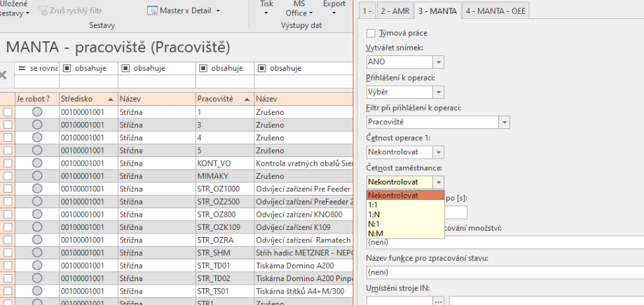Open the 4 - MANTA - OEE tab
644x305 pixels.
(x=496, y=10)
